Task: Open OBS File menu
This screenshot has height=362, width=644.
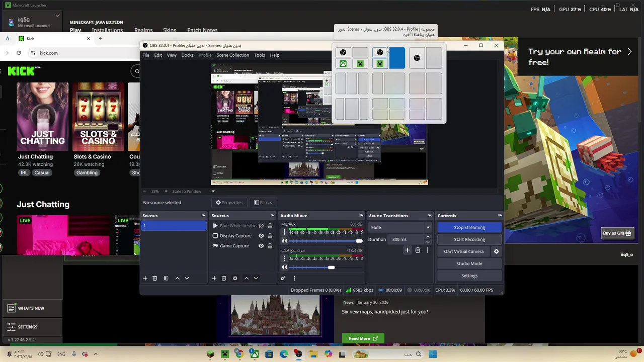Action: pos(145,55)
